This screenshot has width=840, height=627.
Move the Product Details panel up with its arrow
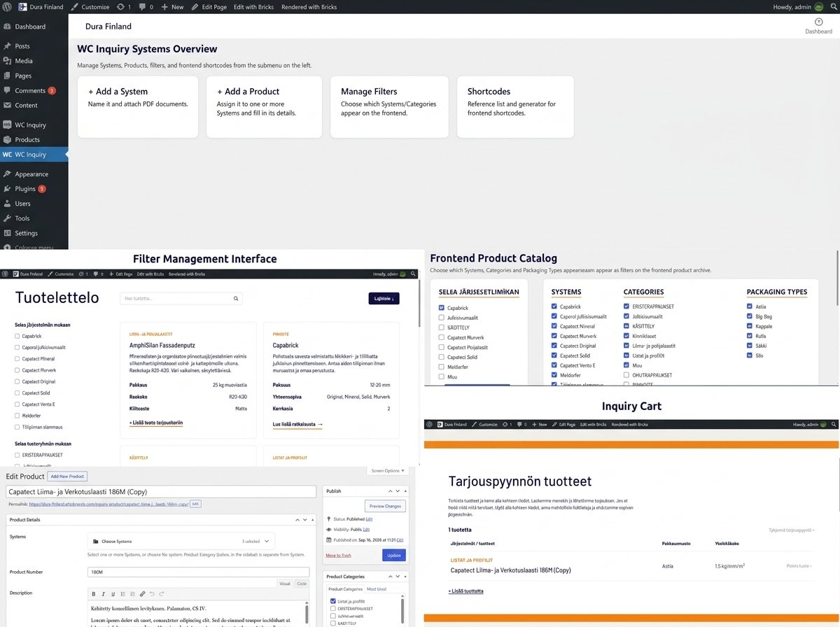click(297, 520)
